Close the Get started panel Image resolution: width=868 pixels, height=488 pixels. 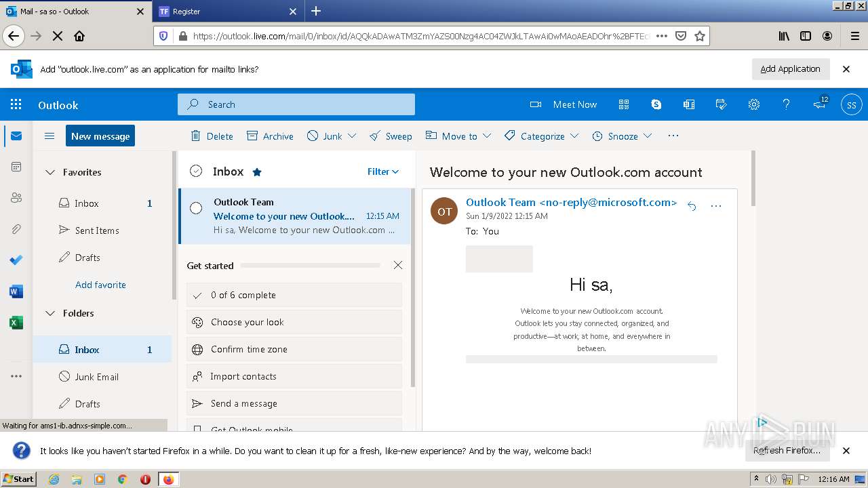point(398,265)
